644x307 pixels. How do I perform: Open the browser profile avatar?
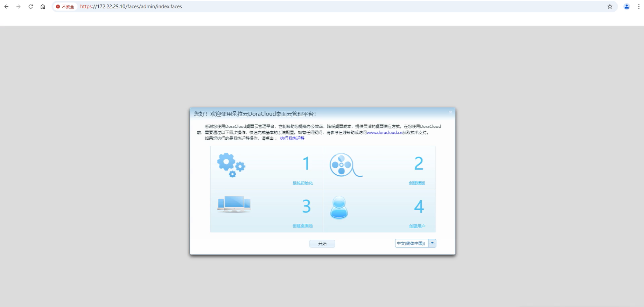click(x=626, y=7)
